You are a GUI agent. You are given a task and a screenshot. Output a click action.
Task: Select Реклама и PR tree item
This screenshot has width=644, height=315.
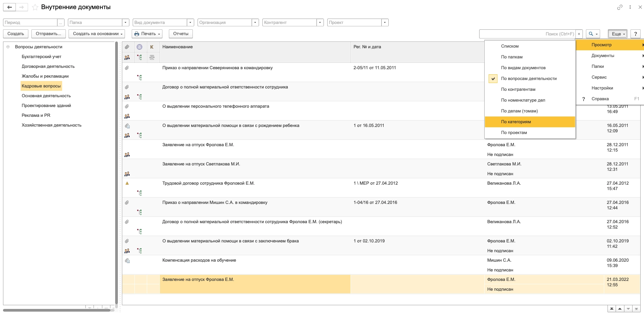(x=36, y=115)
